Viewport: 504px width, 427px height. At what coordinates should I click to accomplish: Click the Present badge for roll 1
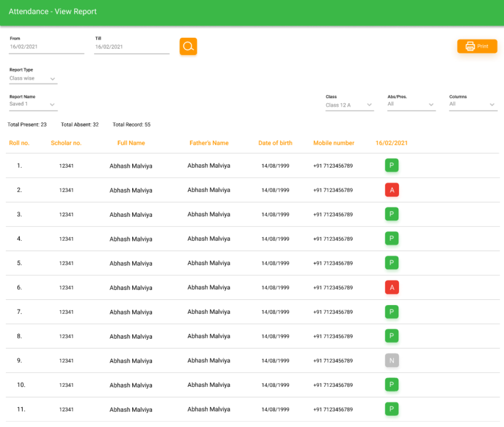point(392,165)
